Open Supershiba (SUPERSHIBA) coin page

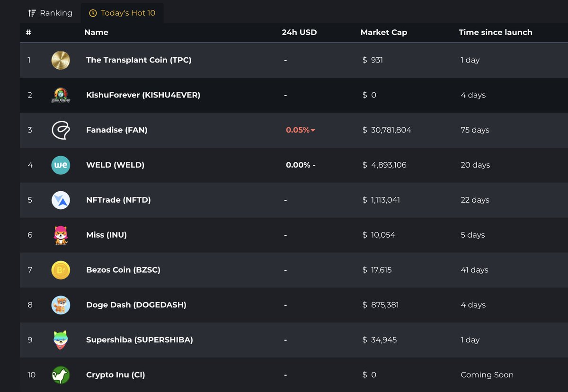tap(140, 340)
